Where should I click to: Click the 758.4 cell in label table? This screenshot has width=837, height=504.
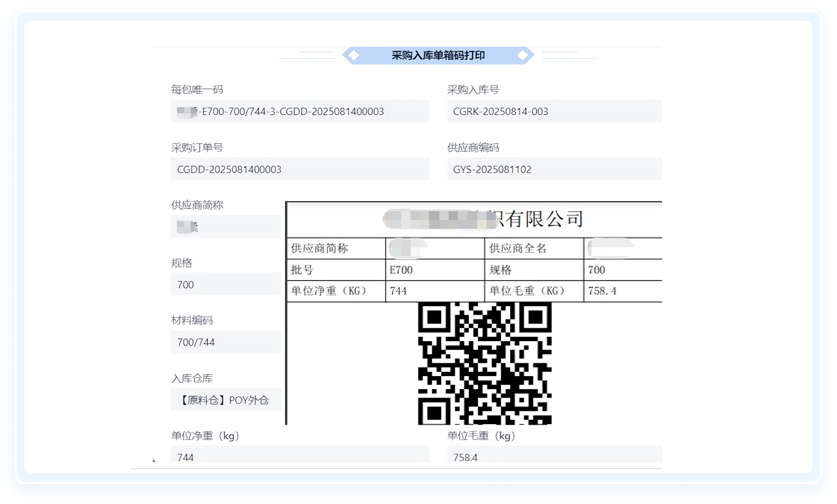[x=623, y=291]
